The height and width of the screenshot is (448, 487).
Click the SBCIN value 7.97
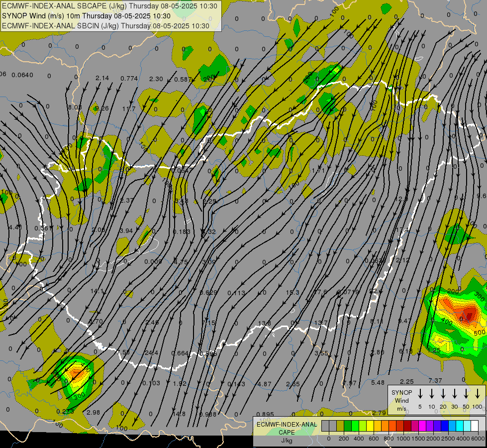[x=350, y=383]
